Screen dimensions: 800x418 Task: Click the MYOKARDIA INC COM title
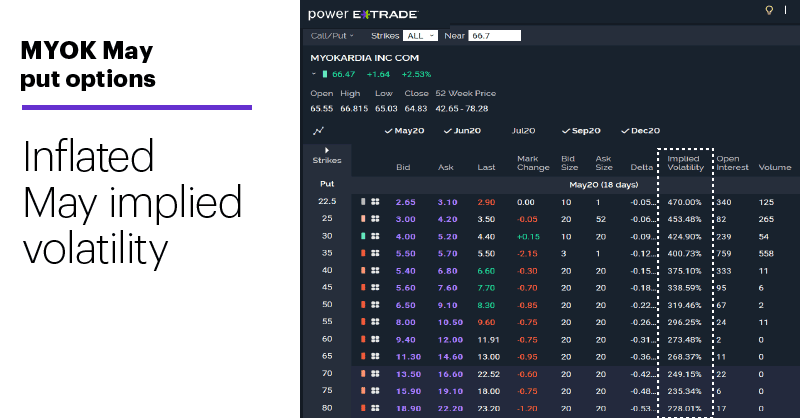(x=364, y=58)
